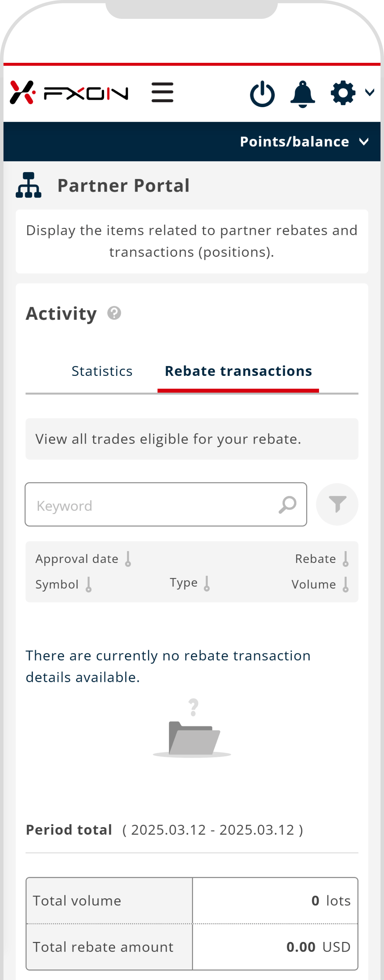Click the Activity help question mark
384x980 pixels.
(x=114, y=313)
